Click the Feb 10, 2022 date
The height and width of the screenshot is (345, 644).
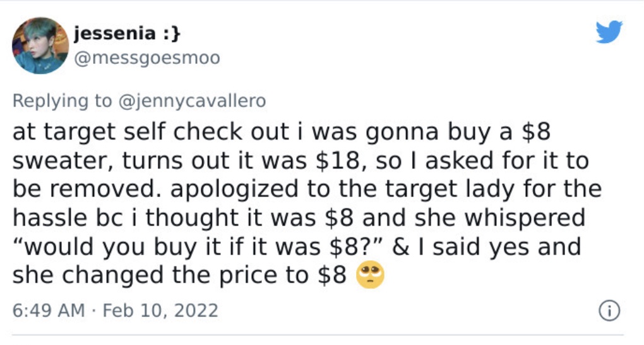pyautogui.click(x=160, y=310)
